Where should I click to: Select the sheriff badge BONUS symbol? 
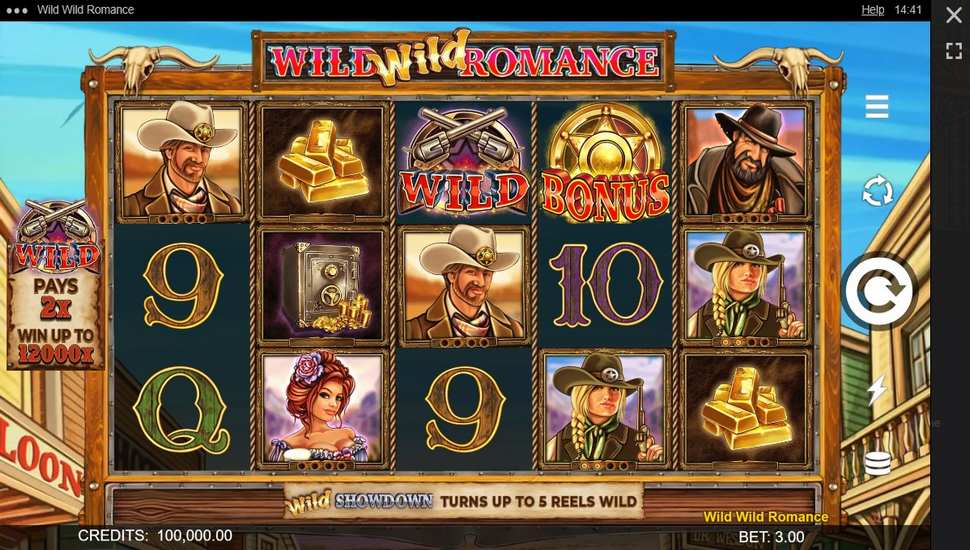(606, 162)
